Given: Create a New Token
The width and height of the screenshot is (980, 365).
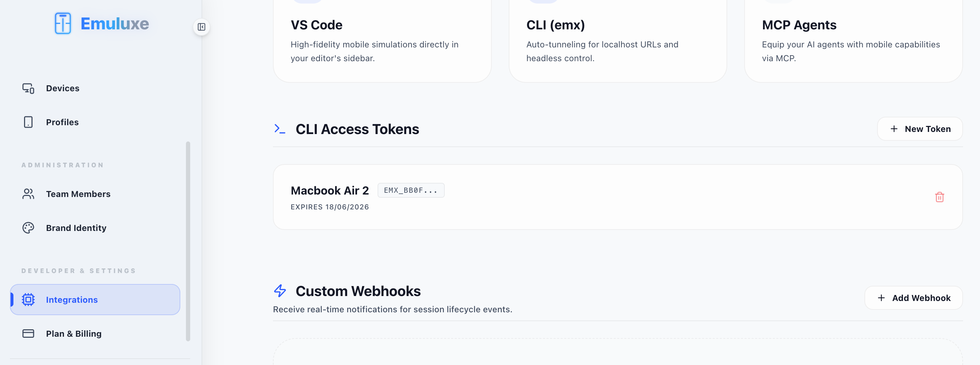Looking at the screenshot, I should click(x=920, y=129).
